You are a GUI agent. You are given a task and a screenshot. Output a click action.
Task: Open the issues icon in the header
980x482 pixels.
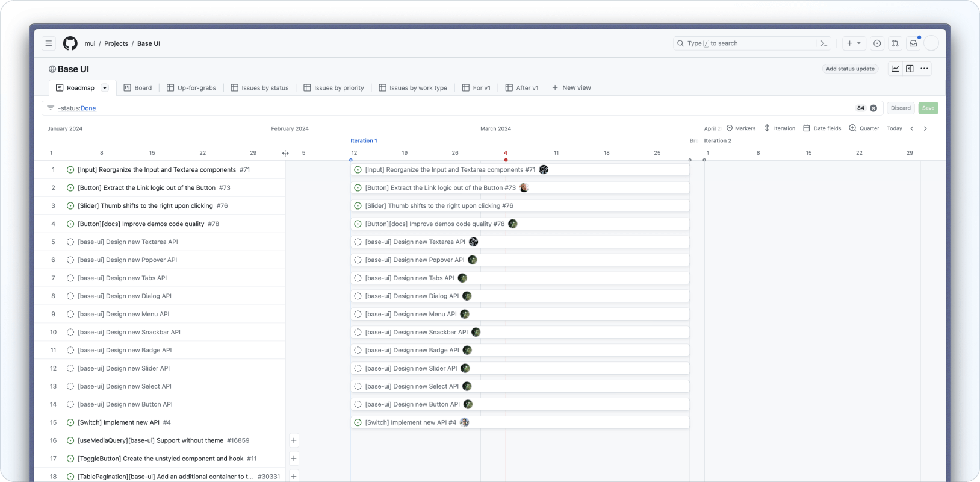pyautogui.click(x=877, y=43)
